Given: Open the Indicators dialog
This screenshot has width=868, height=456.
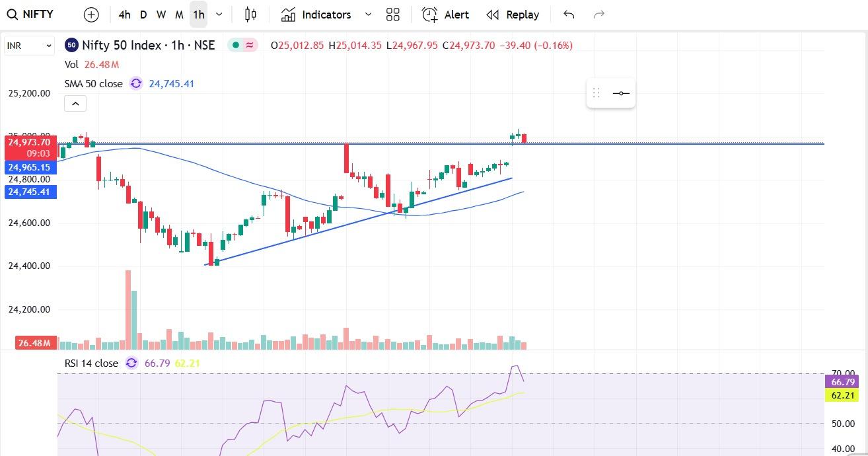Looking at the screenshot, I should pos(316,15).
